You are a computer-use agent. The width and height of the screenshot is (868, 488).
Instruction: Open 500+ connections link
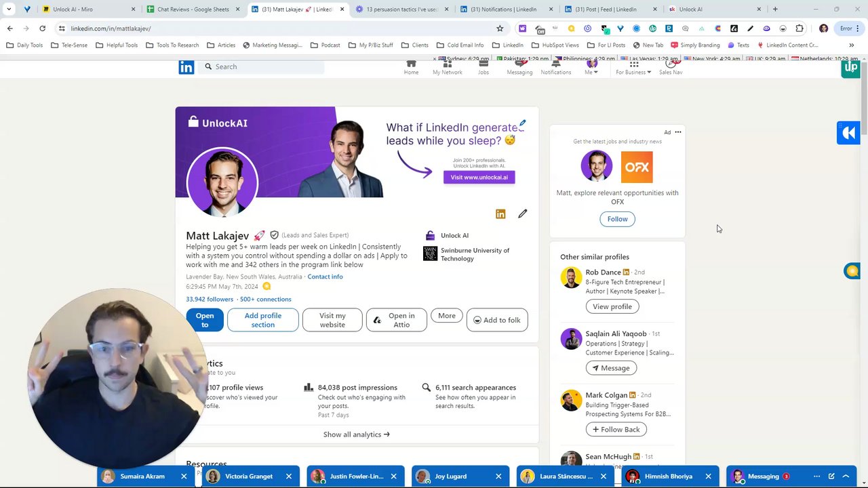click(265, 299)
